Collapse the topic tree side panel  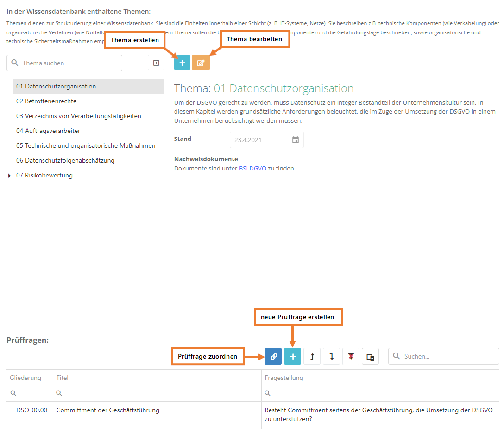click(x=156, y=63)
